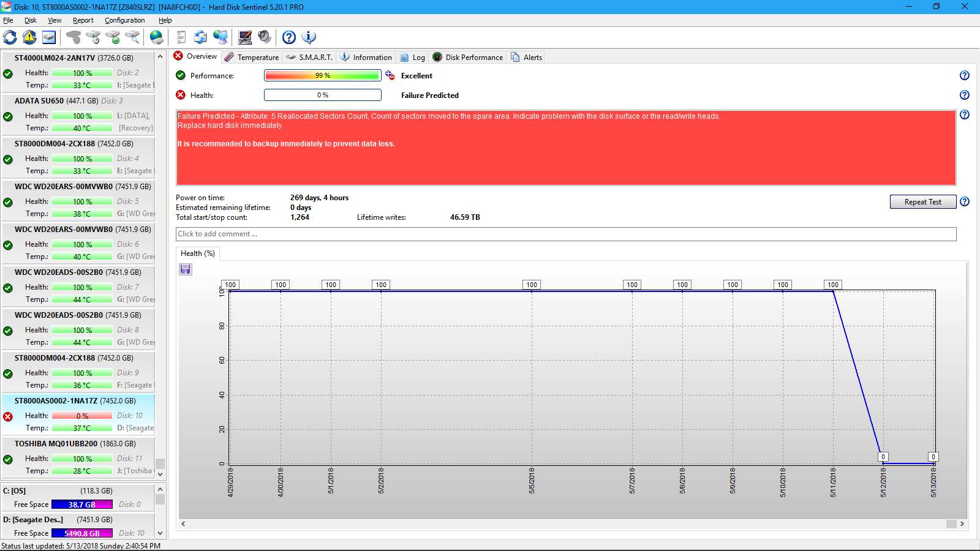Click the speaker sound toolbar icon
980x551 pixels.
click(x=265, y=37)
